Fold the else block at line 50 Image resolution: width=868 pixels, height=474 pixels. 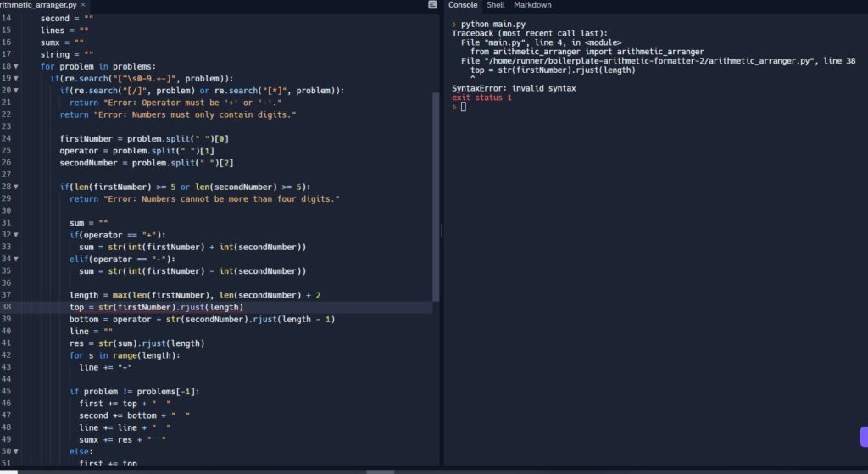pos(16,452)
